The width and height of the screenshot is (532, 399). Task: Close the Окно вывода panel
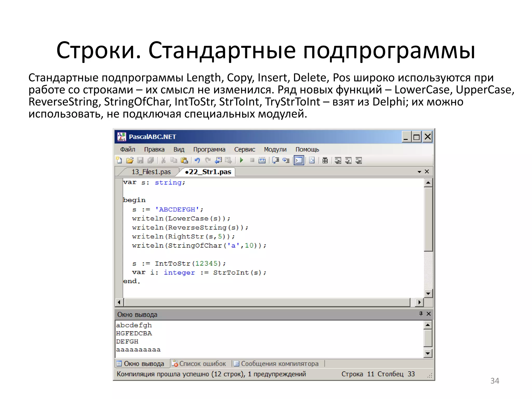[429, 314]
